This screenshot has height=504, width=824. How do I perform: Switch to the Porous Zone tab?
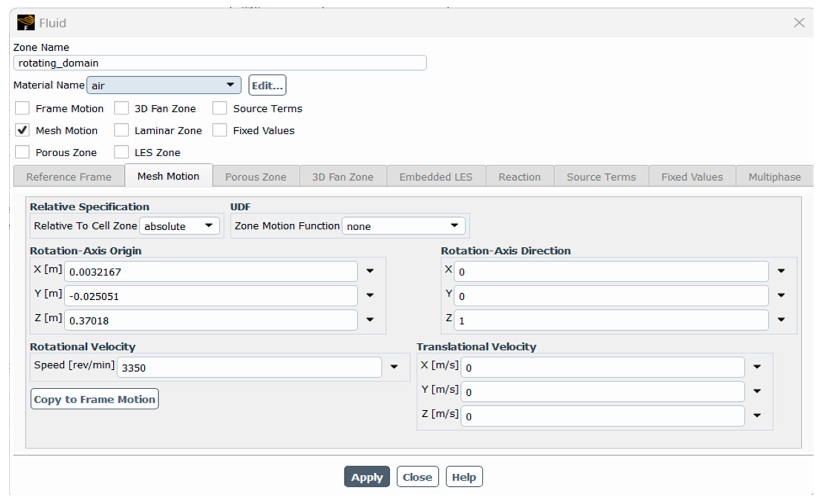[x=255, y=176]
